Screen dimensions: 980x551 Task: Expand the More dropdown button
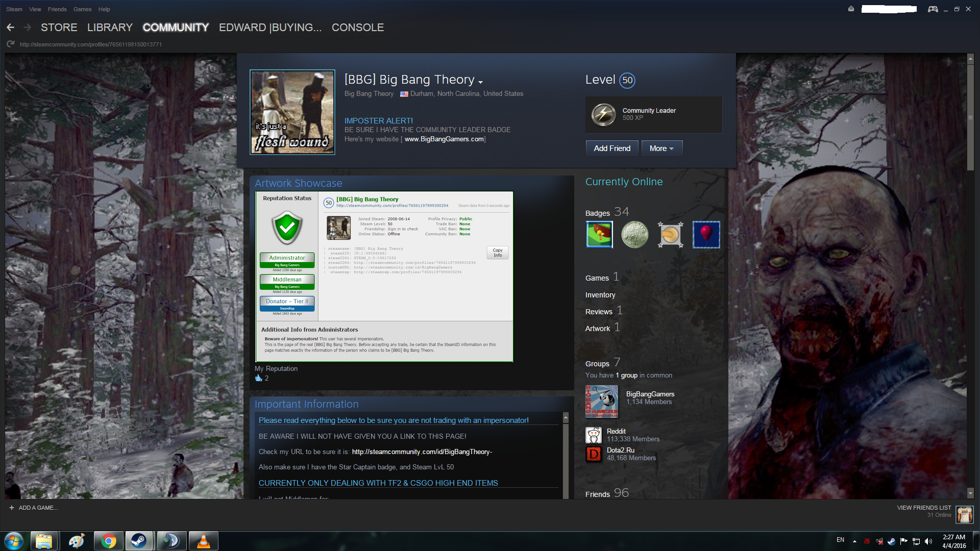[x=661, y=148]
